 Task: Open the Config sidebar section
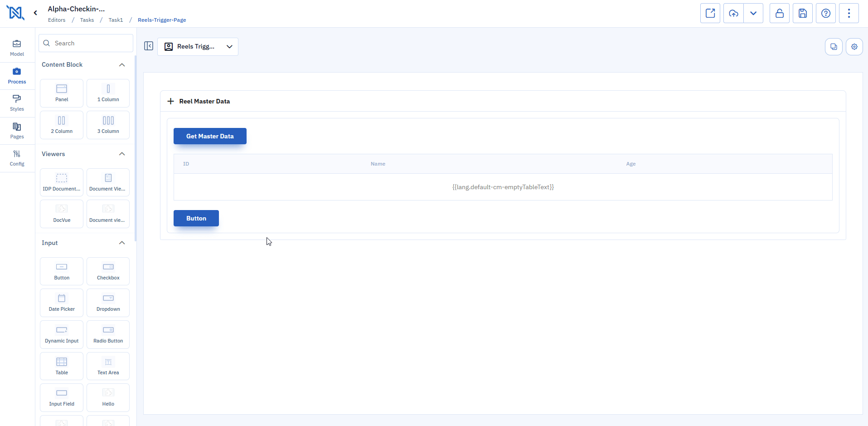point(17,158)
